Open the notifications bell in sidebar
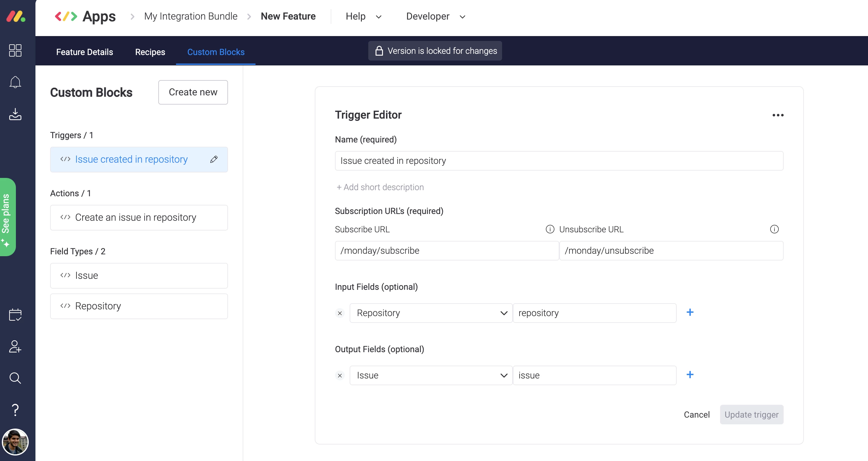This screenshot has width=868, height=461. [x=15, y=82]
